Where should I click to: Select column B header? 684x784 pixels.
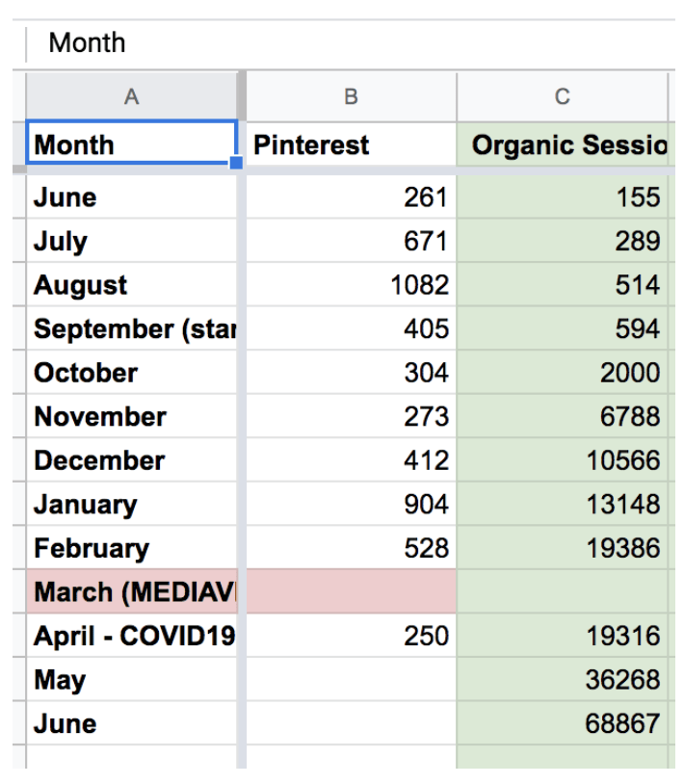click(351, 96)
